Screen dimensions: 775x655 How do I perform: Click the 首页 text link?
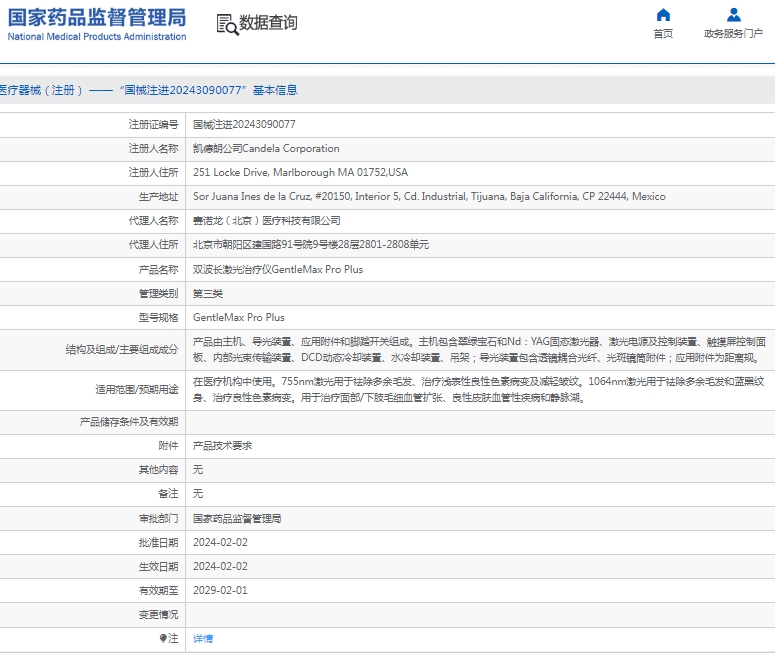(x=663, y=34)
